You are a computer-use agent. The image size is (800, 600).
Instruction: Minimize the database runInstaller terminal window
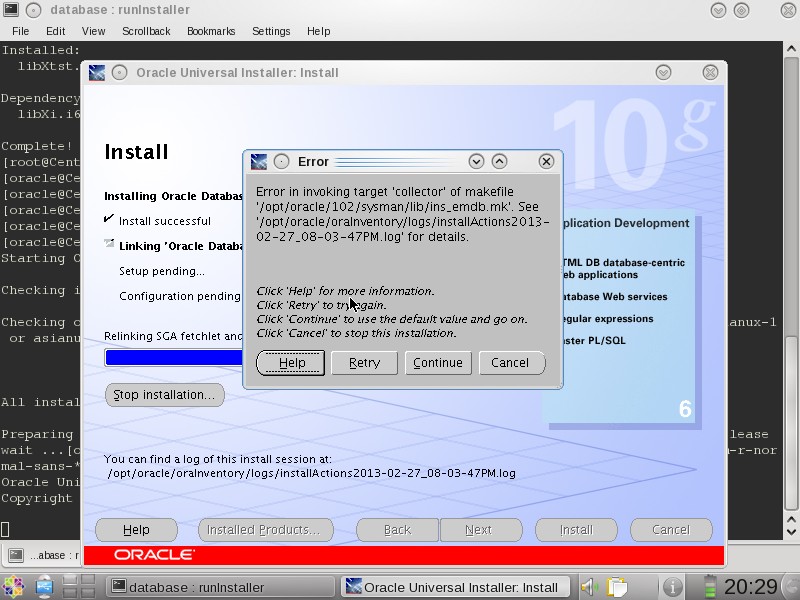click(718, 10)
